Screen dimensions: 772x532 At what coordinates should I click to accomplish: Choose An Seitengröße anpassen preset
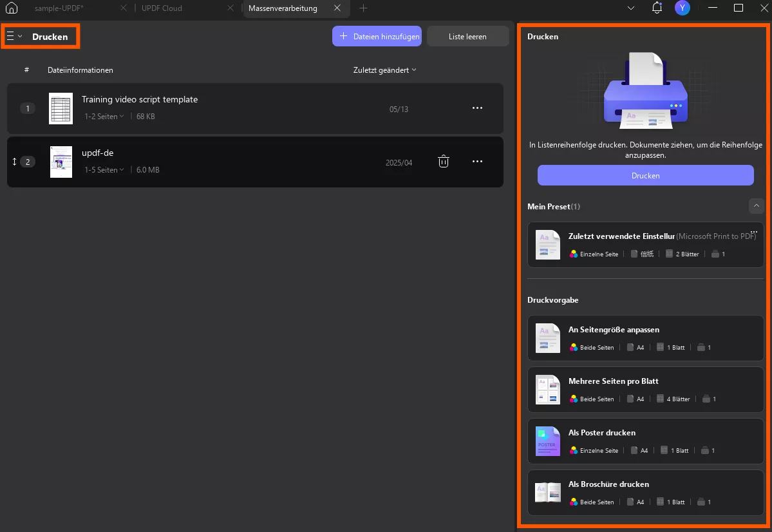tap(645, 338)
